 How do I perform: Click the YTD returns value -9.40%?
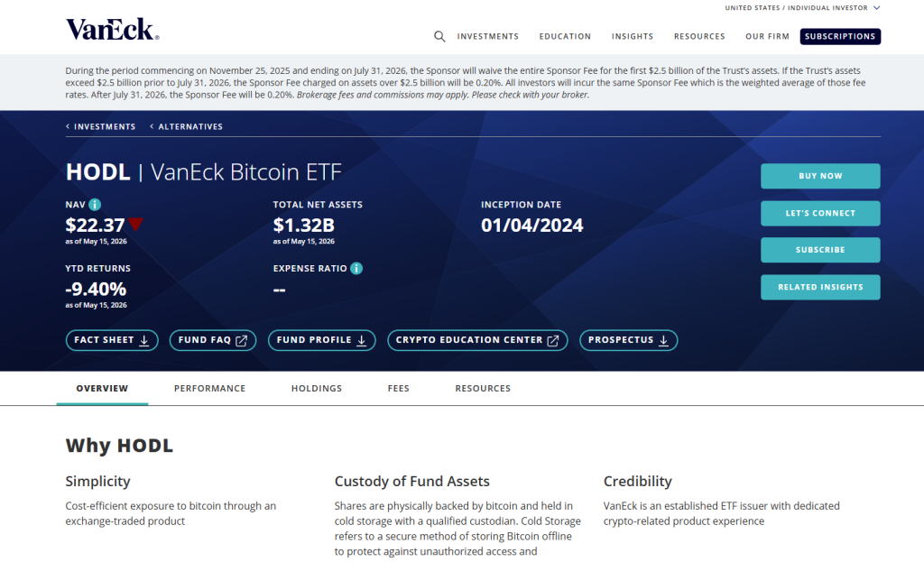[96, 290]
